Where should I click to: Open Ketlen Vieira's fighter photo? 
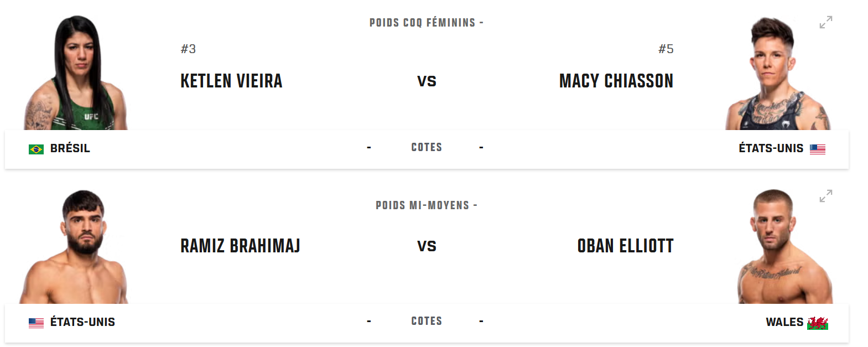tap(76, 73)
